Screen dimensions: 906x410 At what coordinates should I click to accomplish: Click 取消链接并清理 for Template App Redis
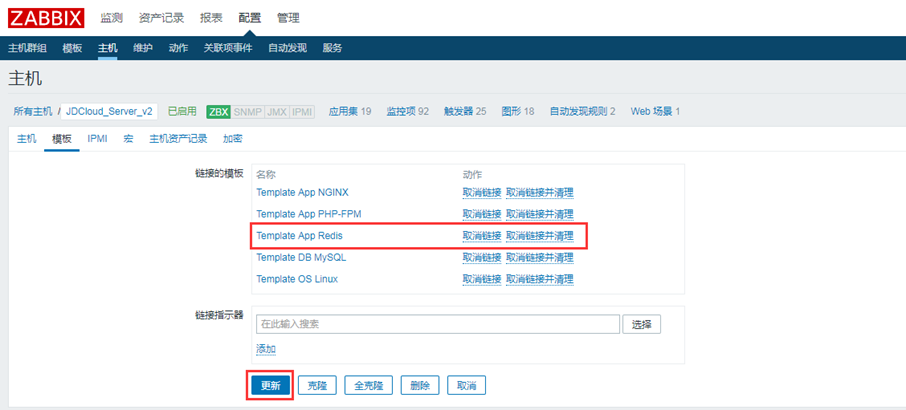tap(540, 236)
